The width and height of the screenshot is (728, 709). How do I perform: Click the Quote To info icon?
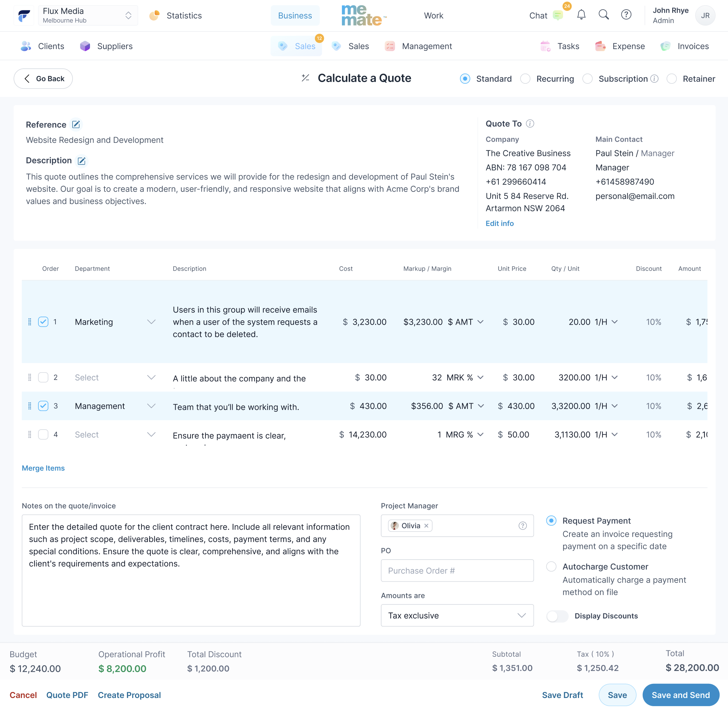530,124
